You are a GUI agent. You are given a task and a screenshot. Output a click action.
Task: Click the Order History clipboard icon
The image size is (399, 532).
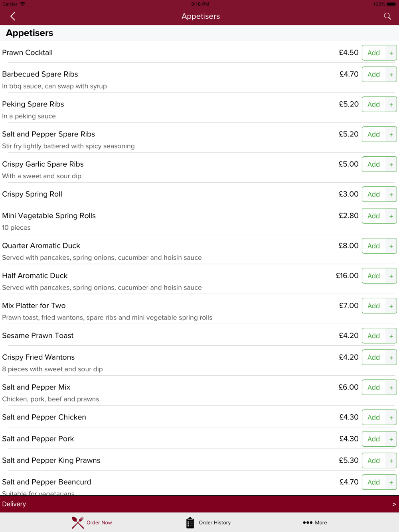point(190,522)
